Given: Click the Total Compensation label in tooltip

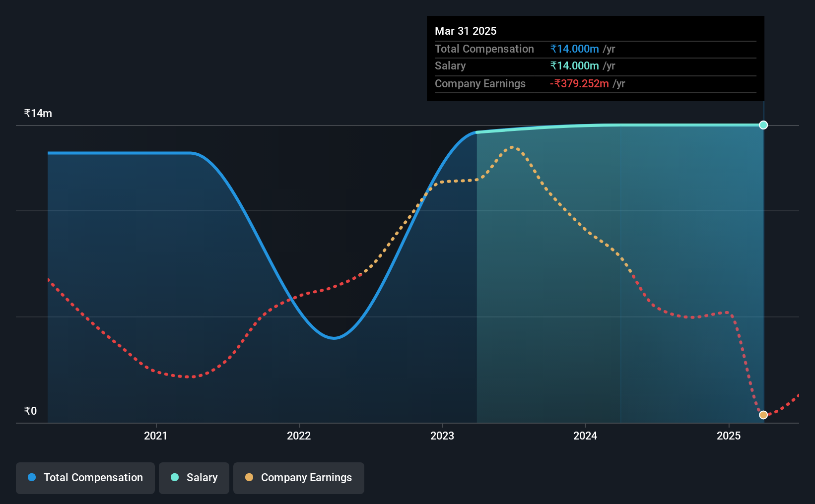Looking at the screenshot, I should [x=484, y=49].
